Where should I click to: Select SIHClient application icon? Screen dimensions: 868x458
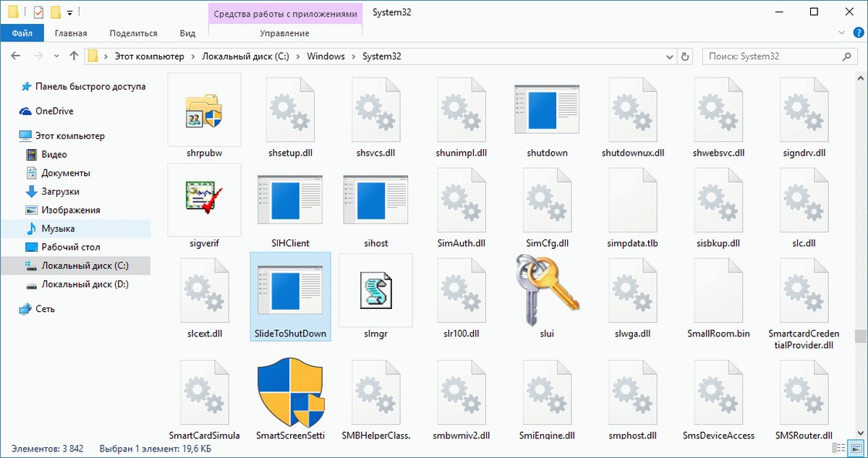(289, 200)
